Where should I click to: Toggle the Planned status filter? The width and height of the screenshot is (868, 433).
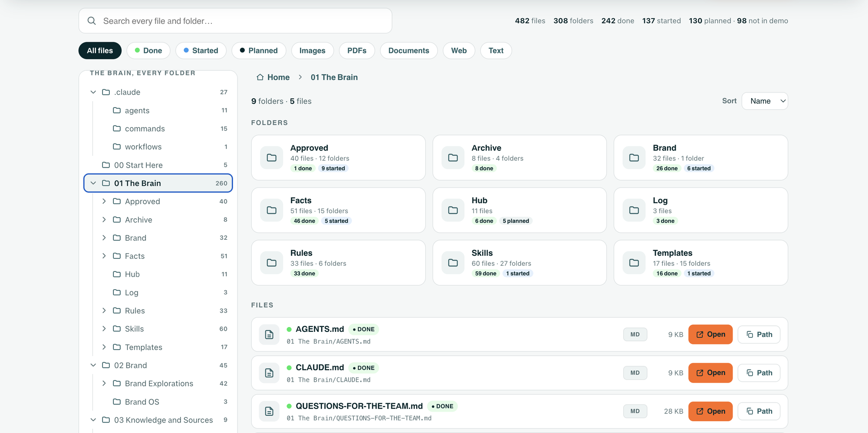click(259, 50)
